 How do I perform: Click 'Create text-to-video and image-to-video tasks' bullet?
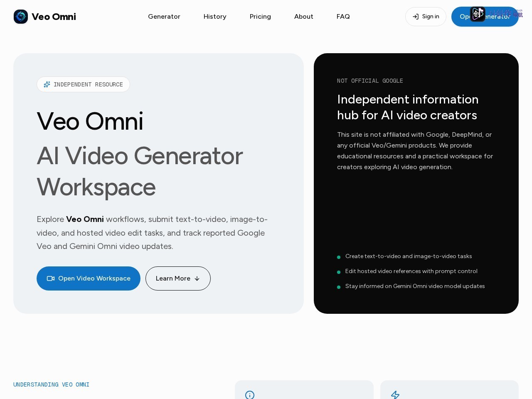point(409,256)
